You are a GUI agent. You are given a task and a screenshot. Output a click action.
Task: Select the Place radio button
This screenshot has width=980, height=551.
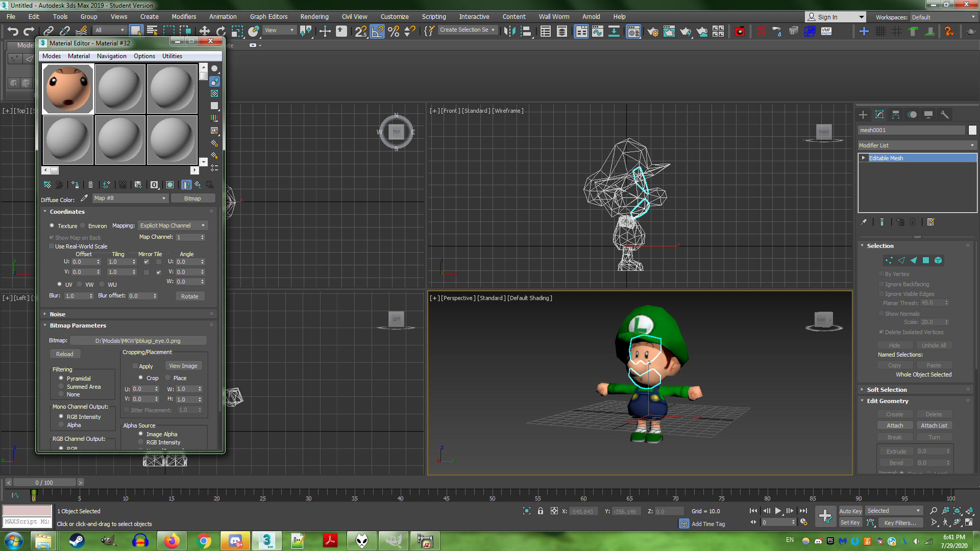(x=167, y=378)
